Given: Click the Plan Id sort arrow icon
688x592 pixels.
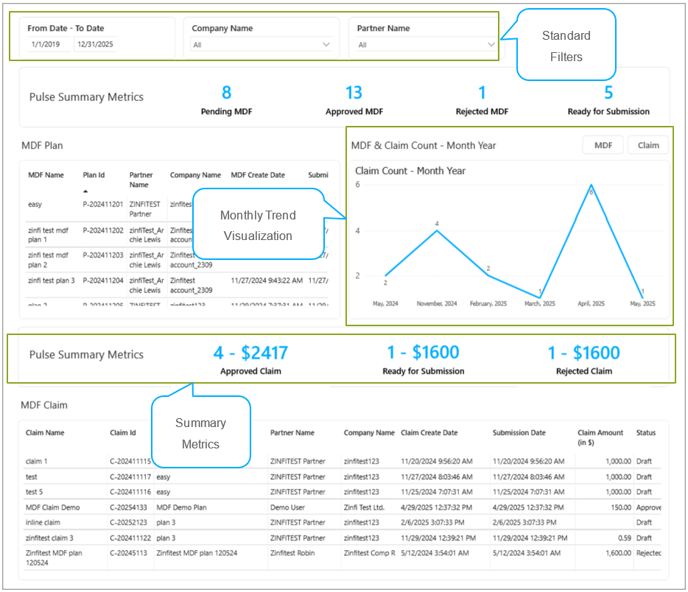Looking at the screenshot, I should [85, 190].
